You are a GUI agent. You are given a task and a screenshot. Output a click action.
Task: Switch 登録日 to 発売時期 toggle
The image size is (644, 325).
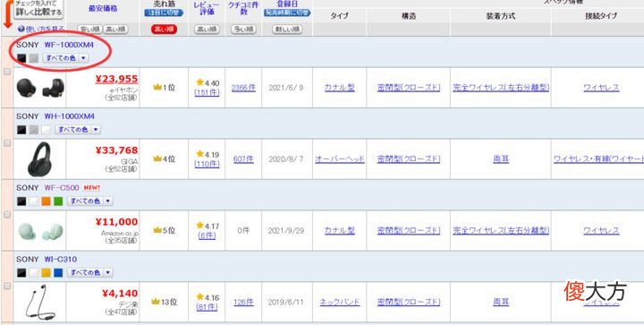[287, 13]
